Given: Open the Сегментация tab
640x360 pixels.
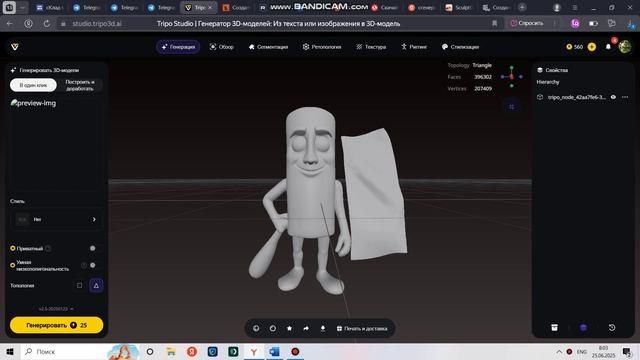Looking at the screenshot, I should 268,47.
